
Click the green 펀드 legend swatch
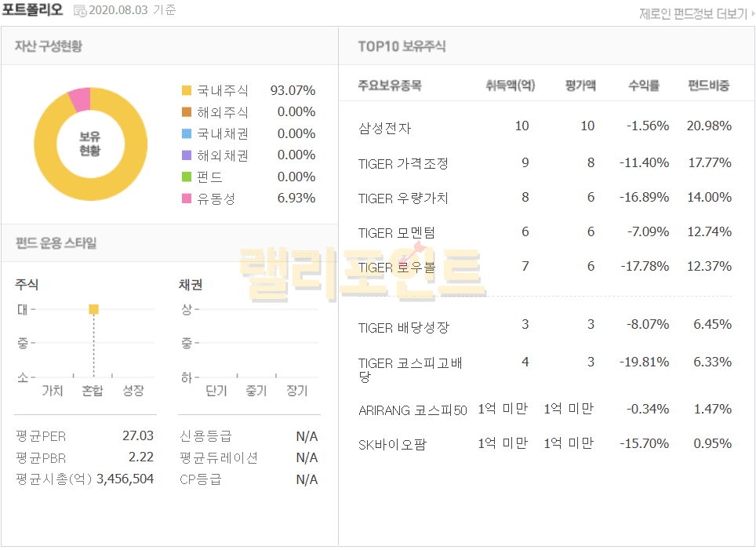pos(187,177)
